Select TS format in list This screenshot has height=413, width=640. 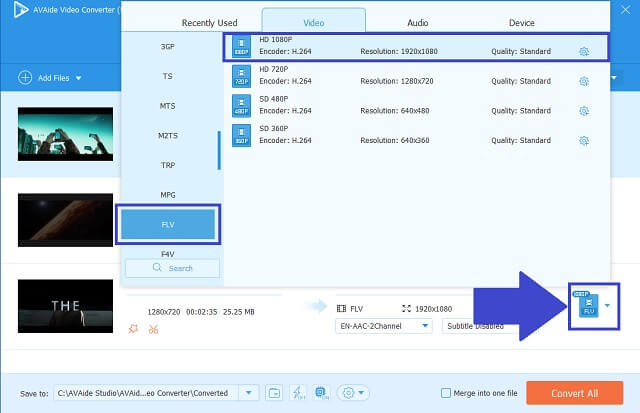tap(168, 76)
